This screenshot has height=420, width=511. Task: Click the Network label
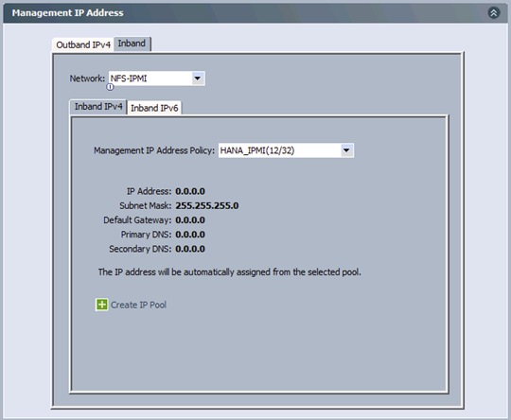pos(87,79)
